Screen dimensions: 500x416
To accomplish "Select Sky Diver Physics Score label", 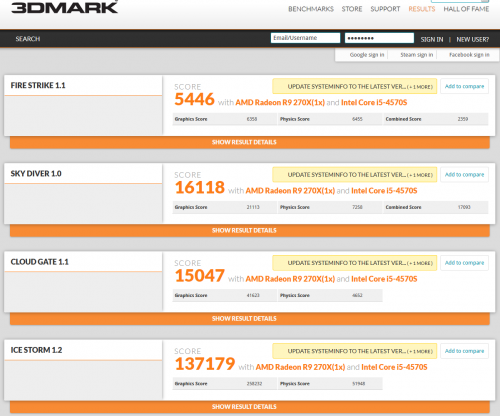I will point(295,207).
